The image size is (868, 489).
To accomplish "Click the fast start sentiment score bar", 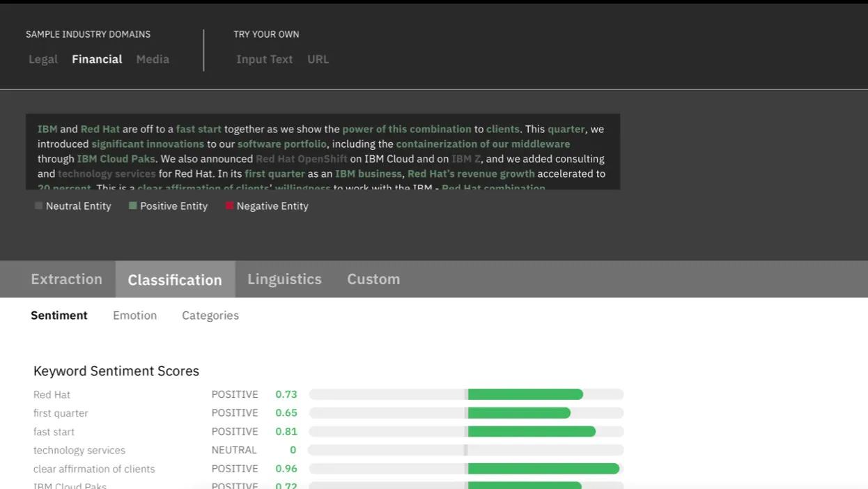I will pyautogui.click(x=465, y=431).
